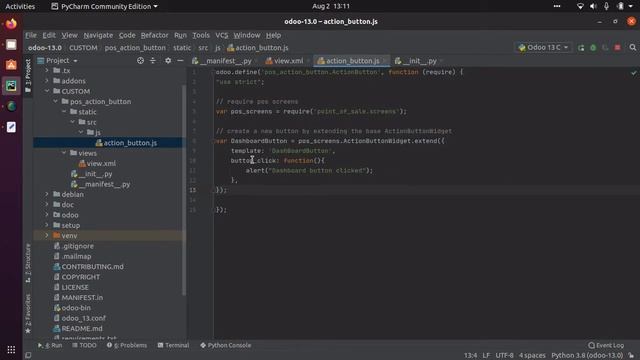Open the Project view selector dropdown
The image size is (640, 360).
[58, 60]
